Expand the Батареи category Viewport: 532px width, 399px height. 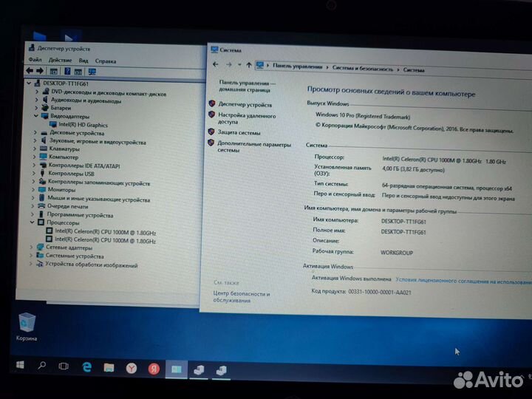click(x=36, y=108)
